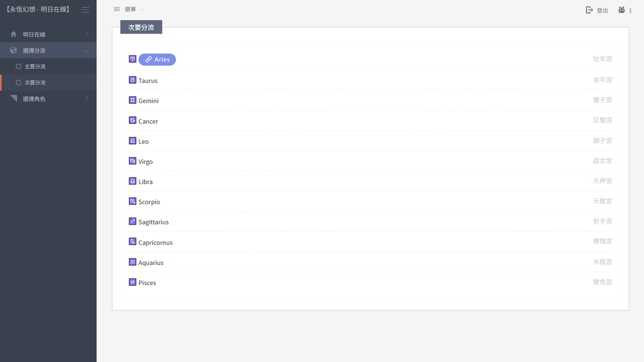
Task: Open 選擇角色 sidebar menu item
Action: pyautogui.click(x=48, y=99)
